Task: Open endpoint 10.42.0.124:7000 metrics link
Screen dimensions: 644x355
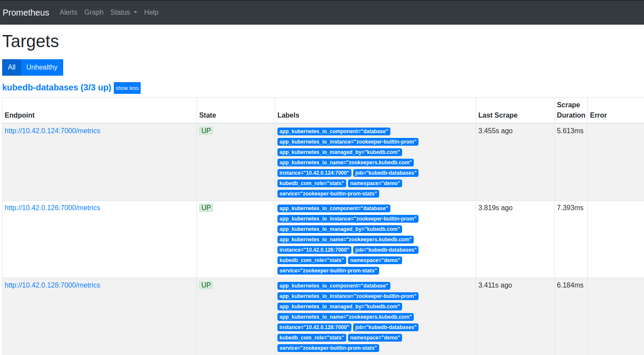Action: [52, 131]
